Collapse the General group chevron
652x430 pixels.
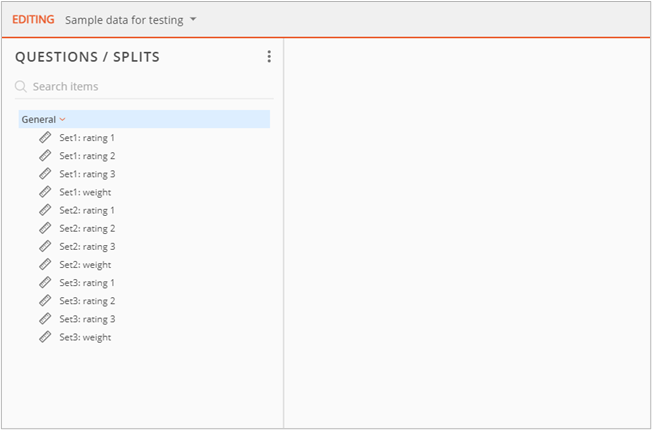click(x=62, y=120)
